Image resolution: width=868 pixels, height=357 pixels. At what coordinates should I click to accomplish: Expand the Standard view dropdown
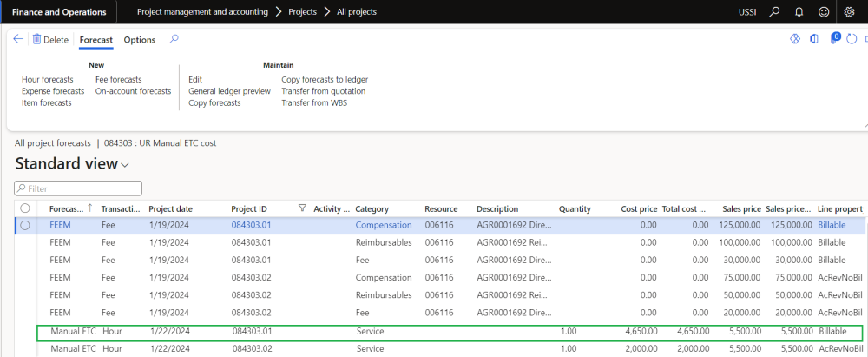click(x=125, y=165)
